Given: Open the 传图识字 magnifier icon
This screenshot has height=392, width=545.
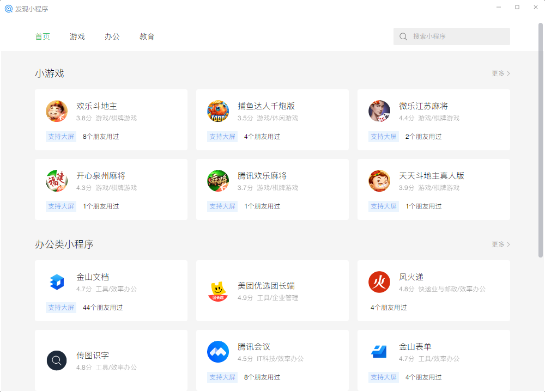Looking at the screenshot, I should 57,360.
